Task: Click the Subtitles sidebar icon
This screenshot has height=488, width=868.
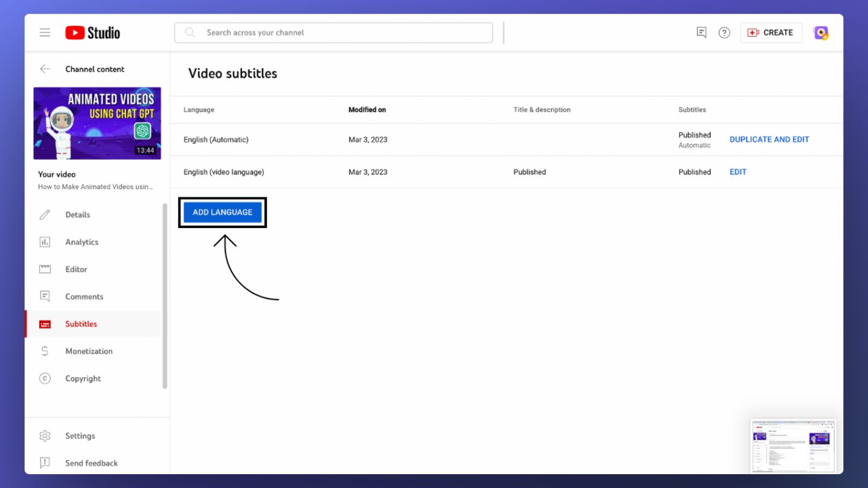Action: pos(45,324)
